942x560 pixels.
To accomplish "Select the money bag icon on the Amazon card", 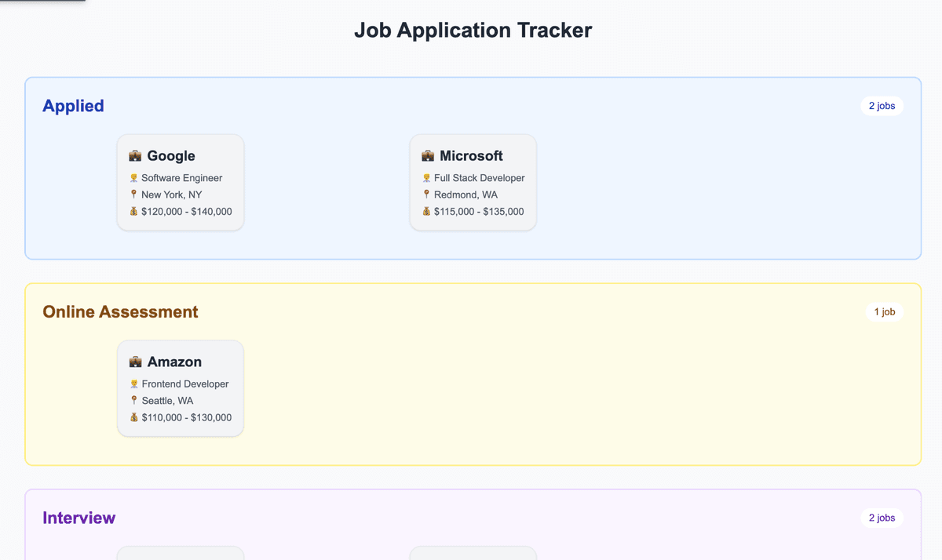I will pos(133,417).
